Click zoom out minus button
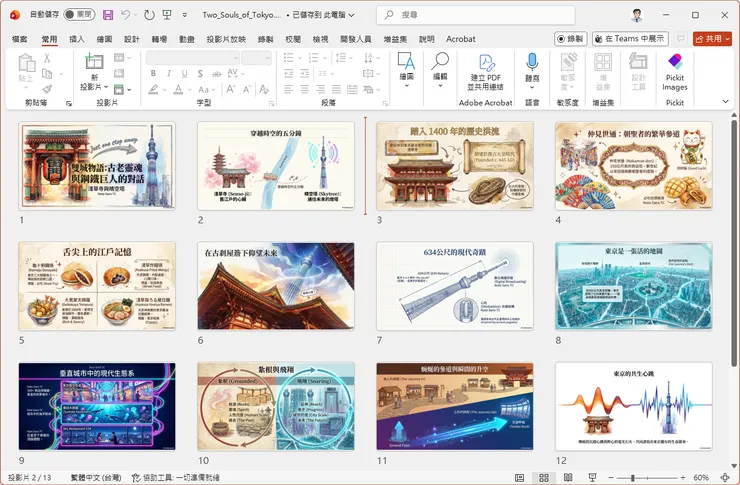This screenshot has width=740, height=485. [x=611, y=477]
